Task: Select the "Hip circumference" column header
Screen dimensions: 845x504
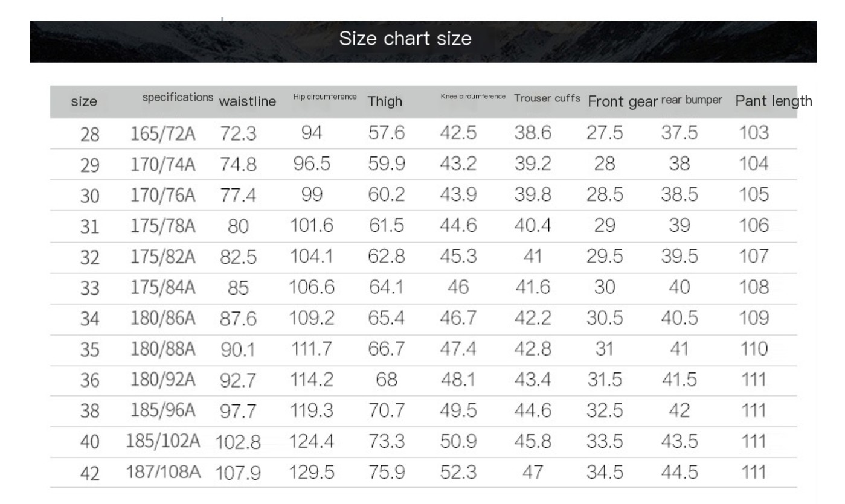Action: pyautogui.click(x=325, y=97)
